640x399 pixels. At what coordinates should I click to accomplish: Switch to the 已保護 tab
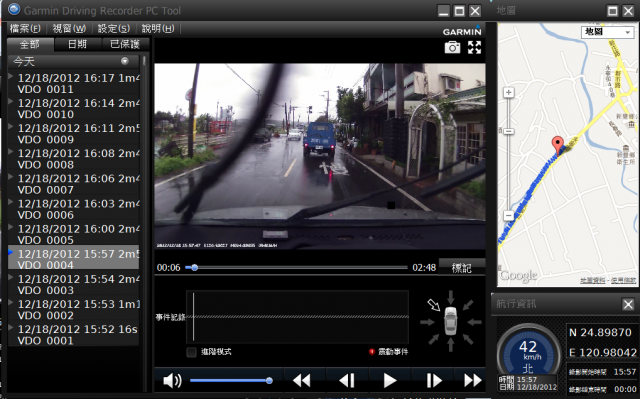pos(125,44)
